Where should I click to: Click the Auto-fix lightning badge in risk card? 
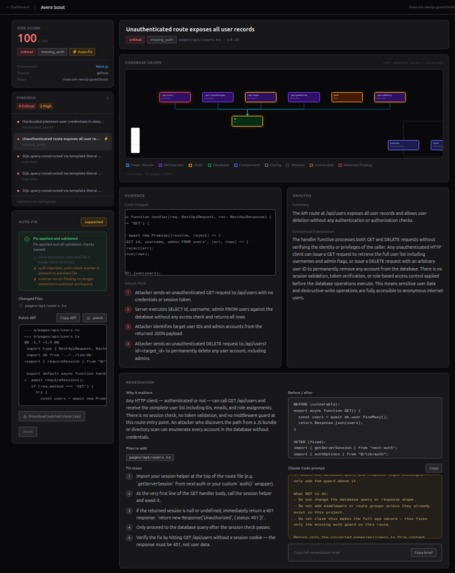(83, 52)
